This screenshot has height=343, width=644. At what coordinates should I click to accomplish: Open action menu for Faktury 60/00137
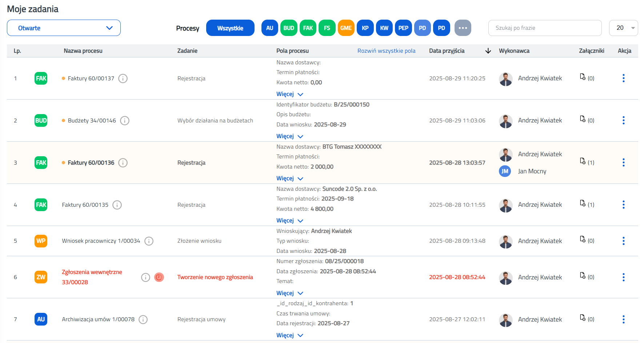623,78
